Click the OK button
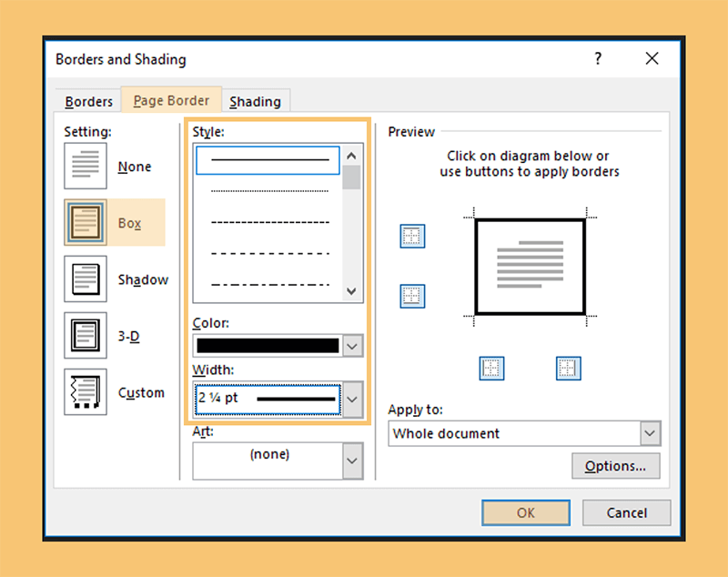This screenshot has width=728, height=577. click(x=526, y=512)
